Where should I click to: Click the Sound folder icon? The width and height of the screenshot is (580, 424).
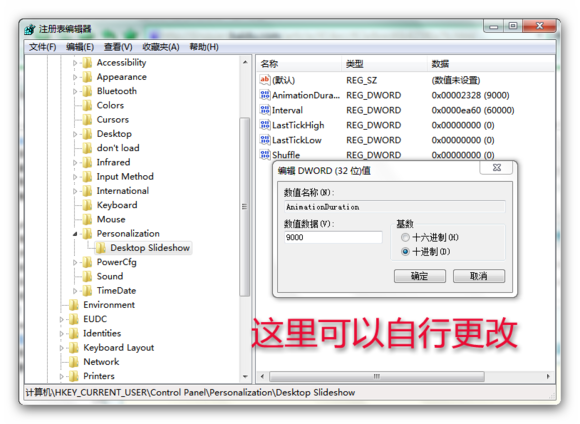coord(87,276)
